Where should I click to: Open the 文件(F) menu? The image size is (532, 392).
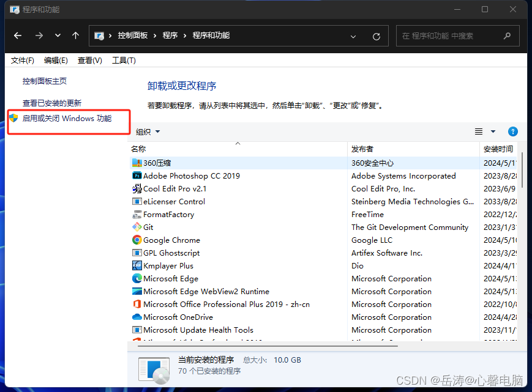[x=23, y=61]
